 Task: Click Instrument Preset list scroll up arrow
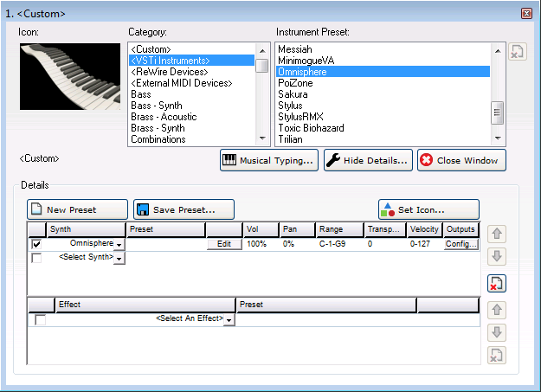click(498, 50)
